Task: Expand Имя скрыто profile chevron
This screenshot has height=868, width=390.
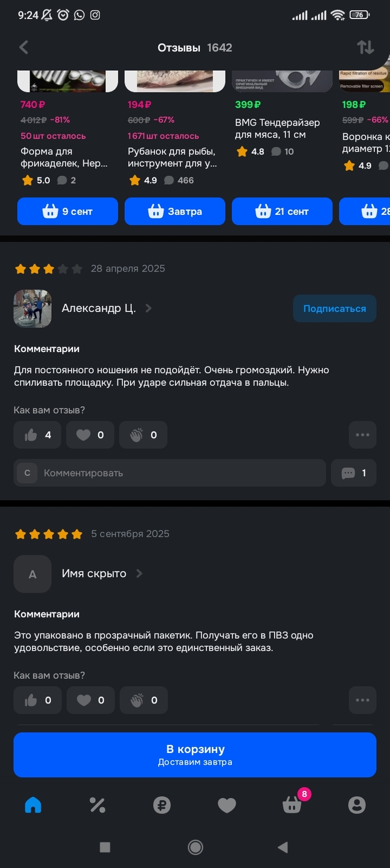Action: (x=139, y=573)
